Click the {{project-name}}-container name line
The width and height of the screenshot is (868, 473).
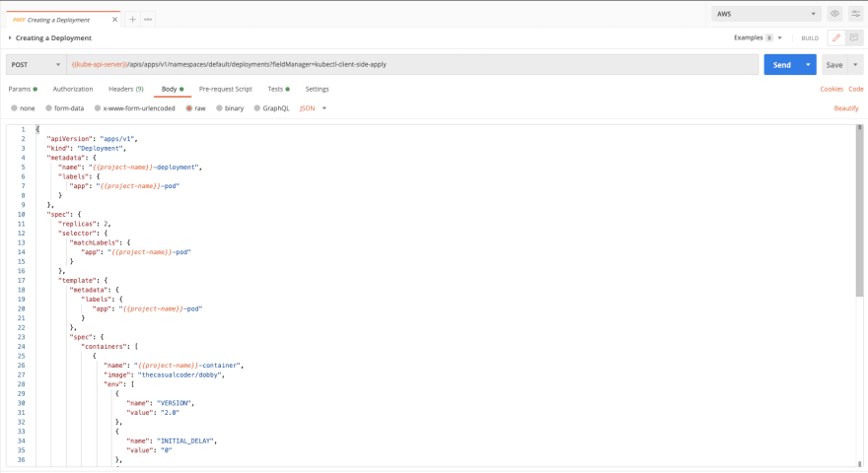pos(174,366)
